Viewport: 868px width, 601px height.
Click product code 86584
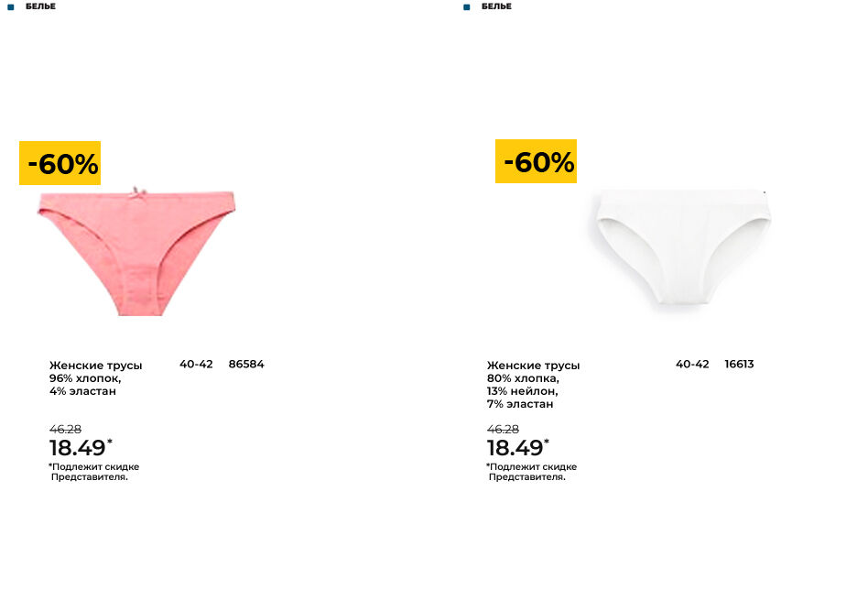pyautogui.click(x=246, y=364)
